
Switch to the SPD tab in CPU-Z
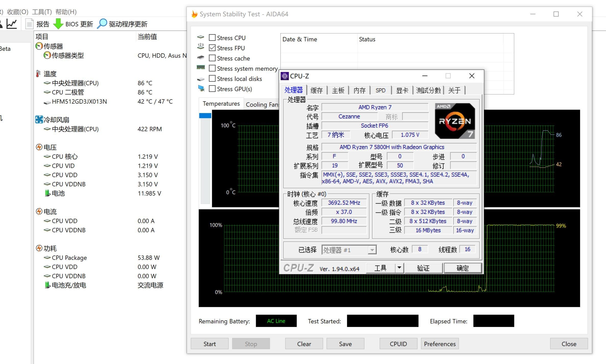[x=381, y=90]
